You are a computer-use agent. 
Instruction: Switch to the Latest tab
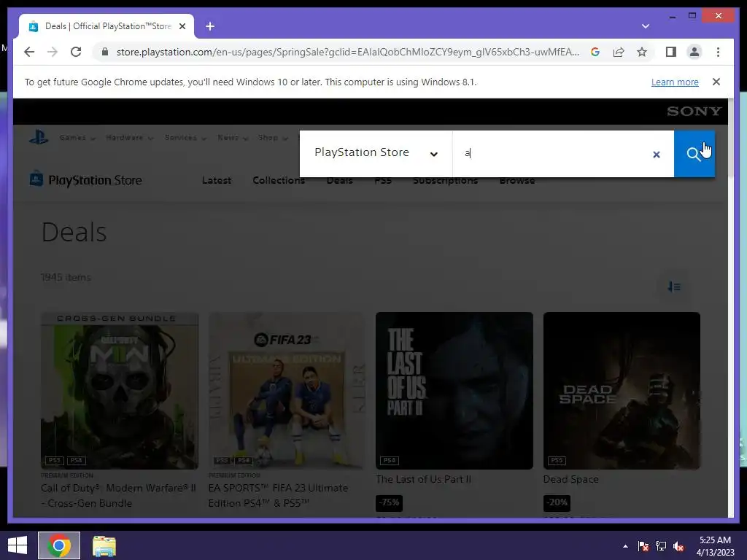(x=216, y=181)
